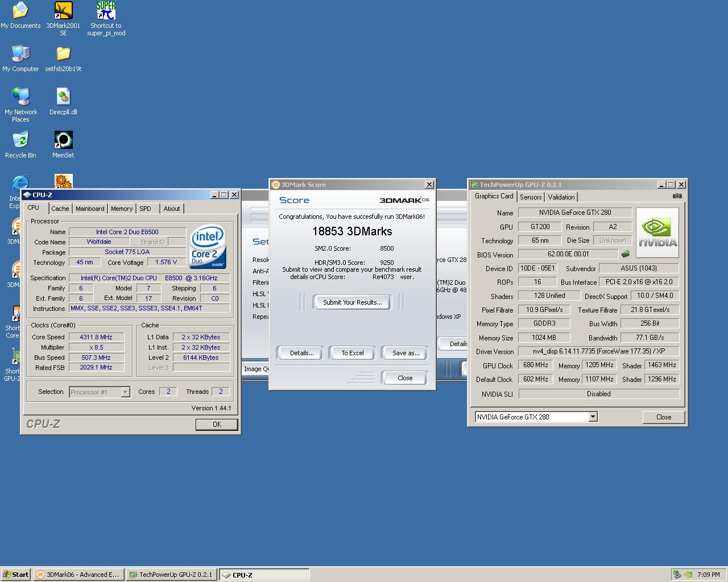Screen dimensions: 728x582
Task: Export the score with To Excel
Action: 353,353
